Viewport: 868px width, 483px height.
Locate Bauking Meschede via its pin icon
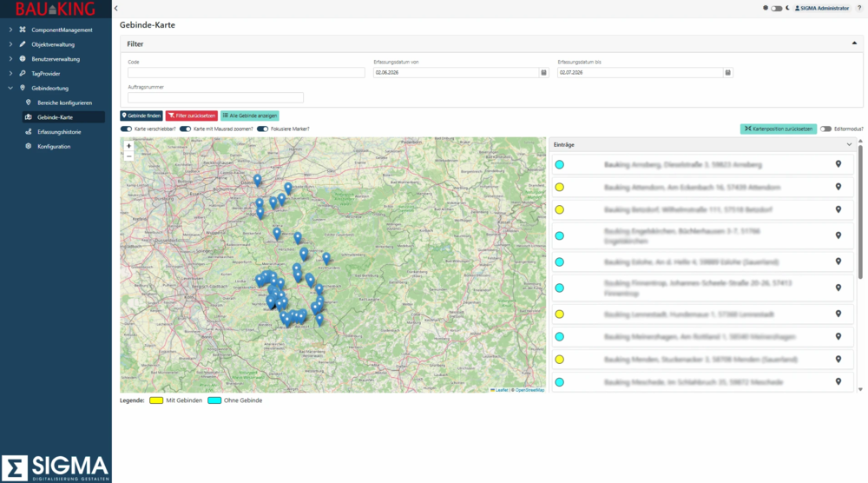tap(838, 381)
